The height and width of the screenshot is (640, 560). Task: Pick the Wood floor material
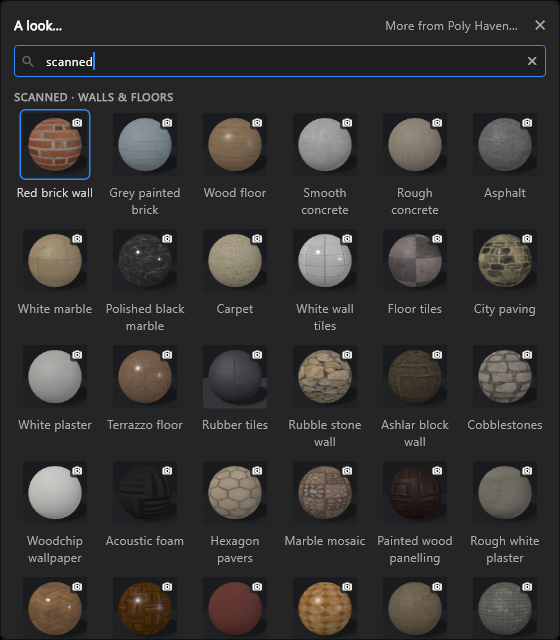(x=235, y=144)
